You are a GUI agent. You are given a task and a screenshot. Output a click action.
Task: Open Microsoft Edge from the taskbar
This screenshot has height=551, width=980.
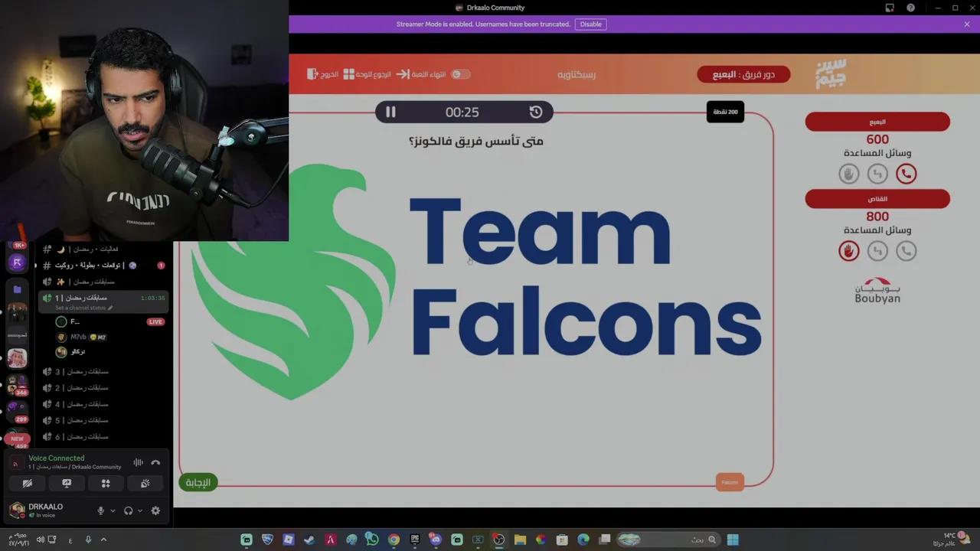click(x=583, y=540)
